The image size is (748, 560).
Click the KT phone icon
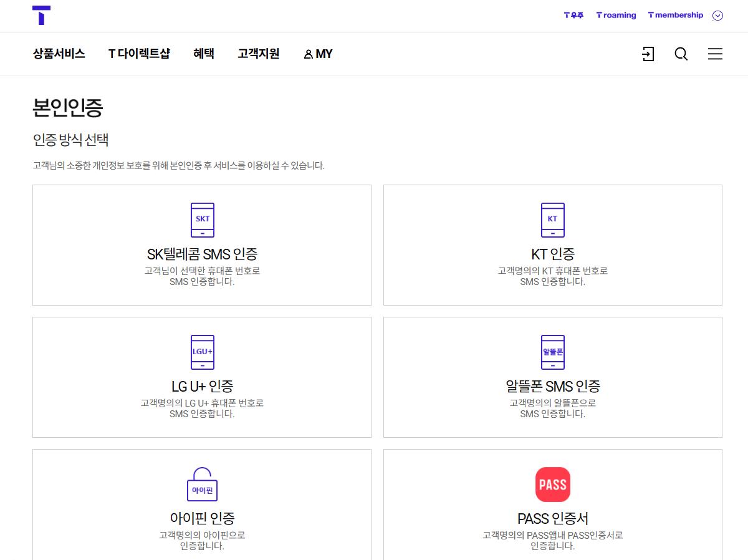[552, 220]
